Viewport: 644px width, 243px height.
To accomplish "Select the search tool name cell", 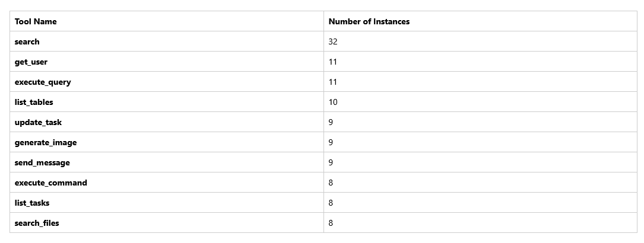I will click(27, 41).
